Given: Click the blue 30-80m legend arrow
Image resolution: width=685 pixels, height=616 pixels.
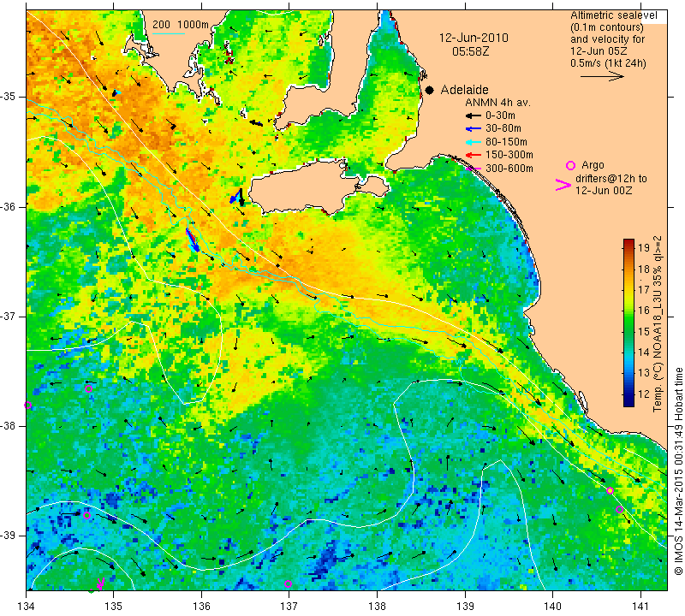Looking at the screenshot, I should (473, 129).
